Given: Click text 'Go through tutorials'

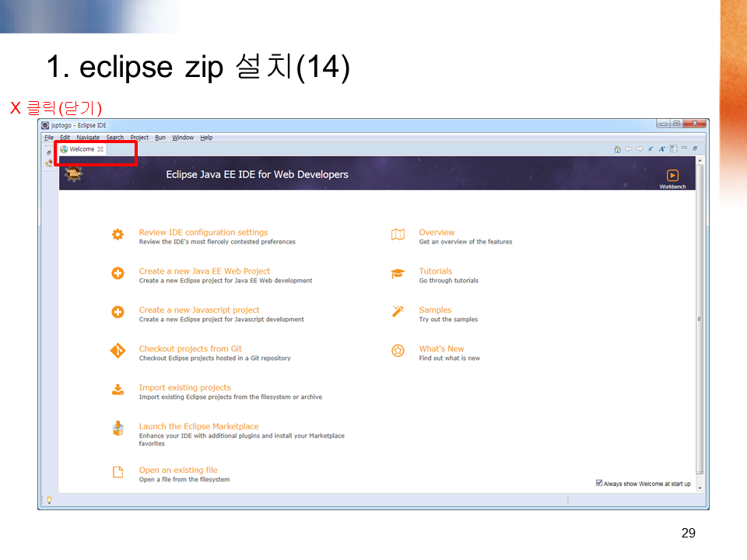Looking at the screenshot, I should 449,281.
